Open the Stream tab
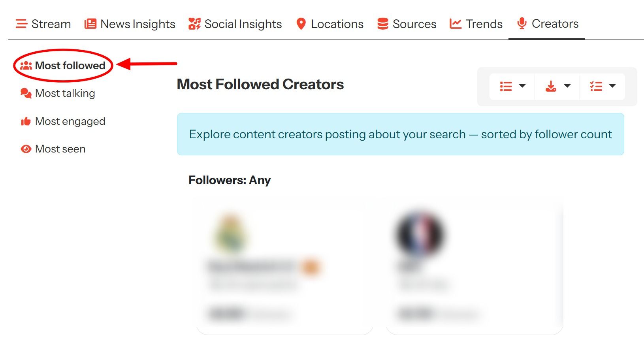Screen dimensions: 644x337 click(43, 24)
